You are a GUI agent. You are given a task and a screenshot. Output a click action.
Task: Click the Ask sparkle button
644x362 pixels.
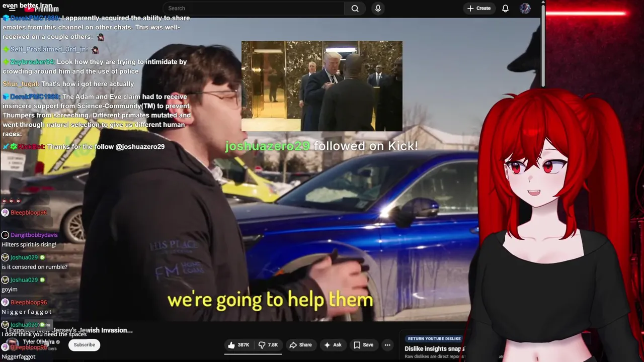coord(333,345)
